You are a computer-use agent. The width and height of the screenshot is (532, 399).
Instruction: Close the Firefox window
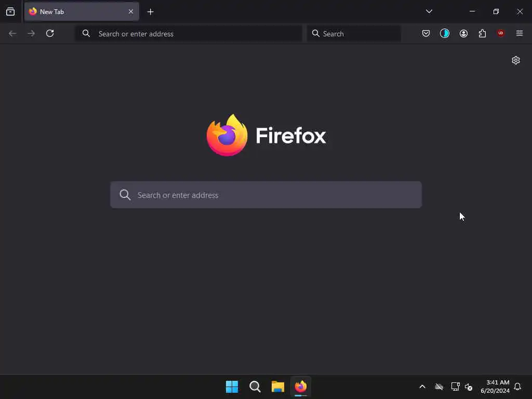(520, 11)
